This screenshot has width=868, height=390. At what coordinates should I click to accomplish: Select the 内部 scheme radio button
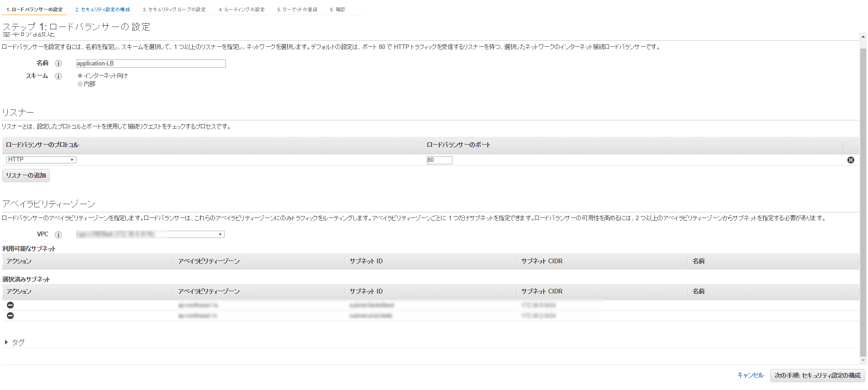pos(80,84)
